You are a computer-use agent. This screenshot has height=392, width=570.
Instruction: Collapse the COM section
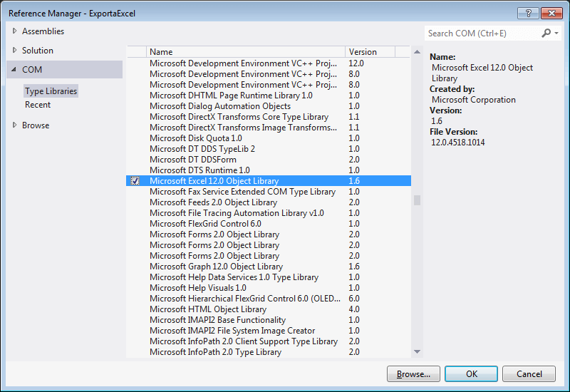click(x=14, y=69)
